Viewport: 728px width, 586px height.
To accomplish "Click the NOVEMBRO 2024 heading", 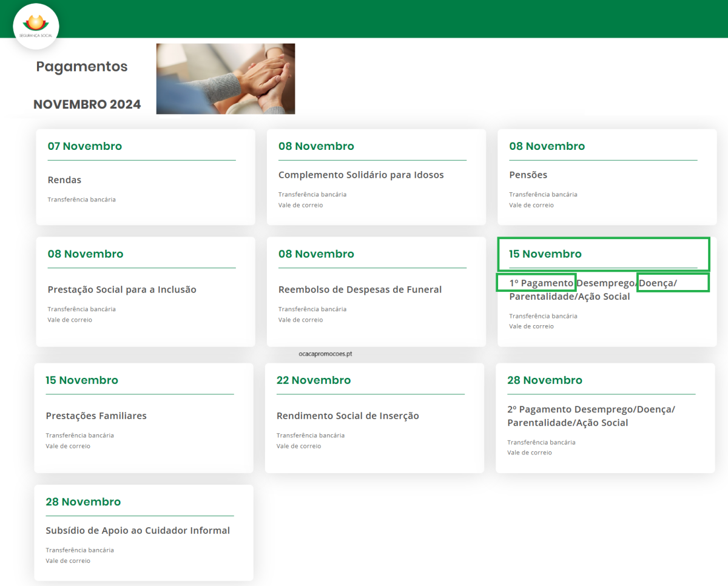I will coord(87,104).
